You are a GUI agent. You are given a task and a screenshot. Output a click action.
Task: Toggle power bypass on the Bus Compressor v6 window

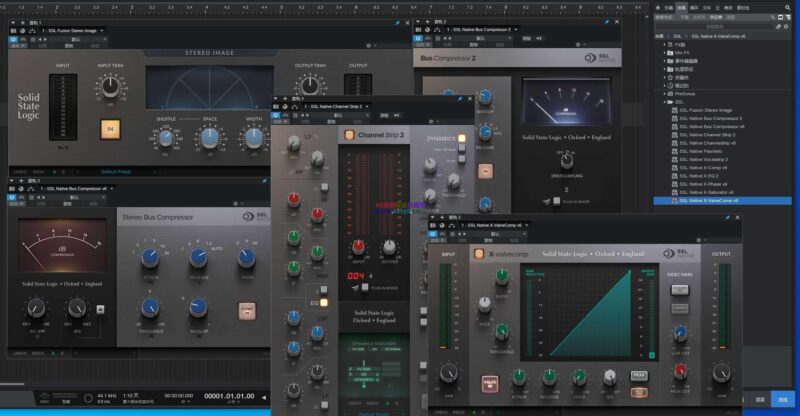[x=11, y=197]
